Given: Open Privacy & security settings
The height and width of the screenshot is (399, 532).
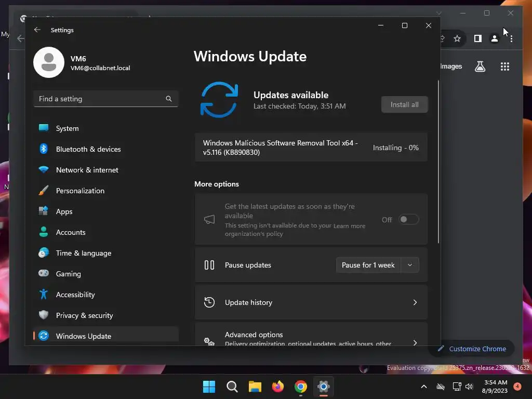Looking at the screenshot, I should 106,315.
